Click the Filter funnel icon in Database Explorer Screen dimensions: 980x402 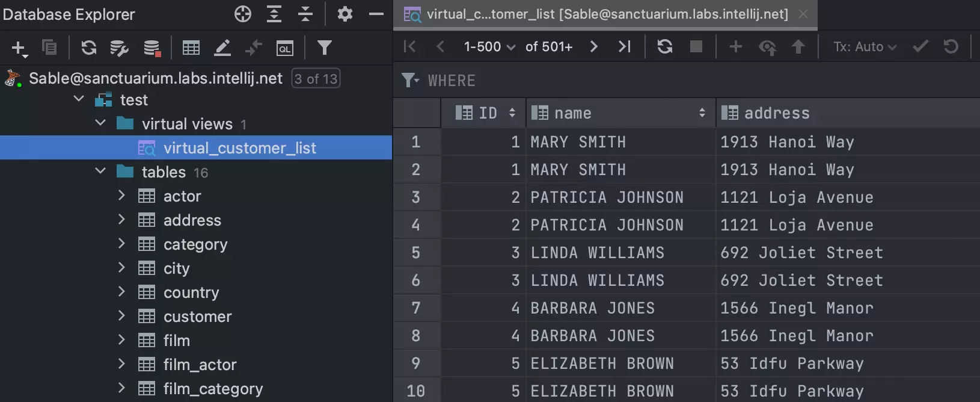[324, 48]
